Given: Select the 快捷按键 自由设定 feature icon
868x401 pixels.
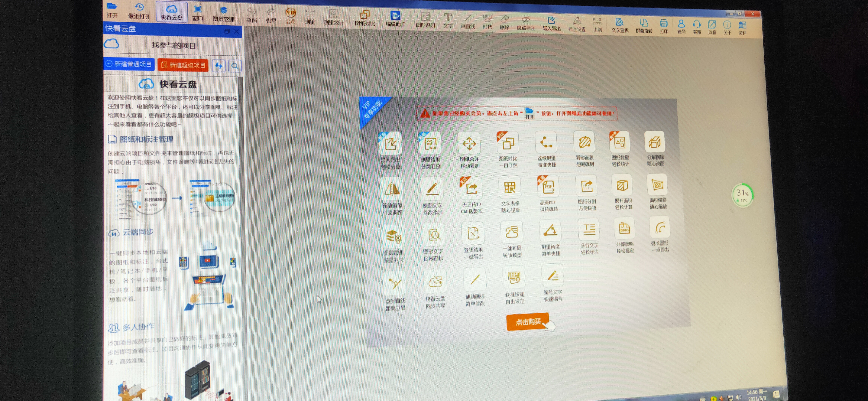Looking at the screenshot, I should tap(513, 277).
